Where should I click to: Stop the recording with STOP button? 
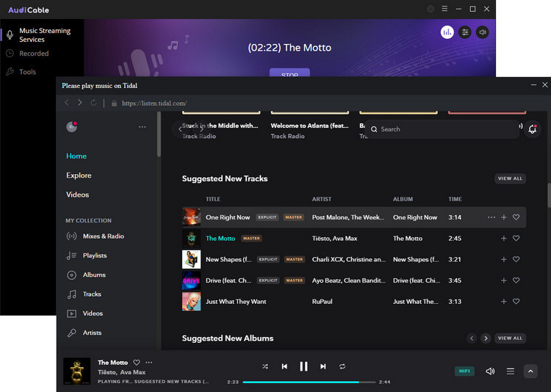pos(289,73)
